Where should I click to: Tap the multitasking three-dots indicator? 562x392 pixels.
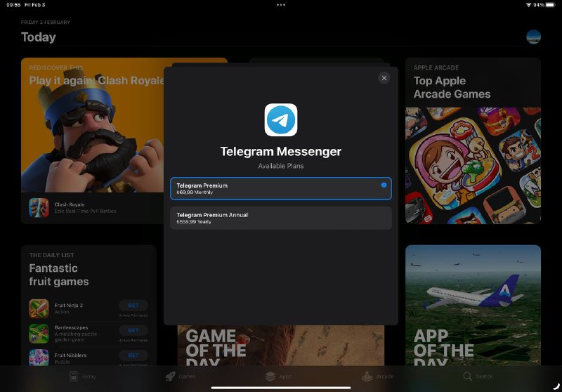pyautogui.click(x=280, y=5)
